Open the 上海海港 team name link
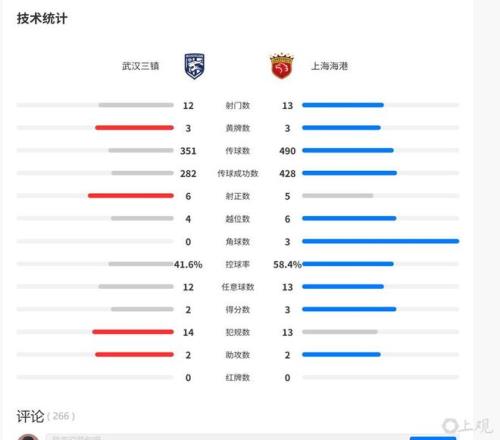This screenshot has height=440, width=500. tap(329, 66)
